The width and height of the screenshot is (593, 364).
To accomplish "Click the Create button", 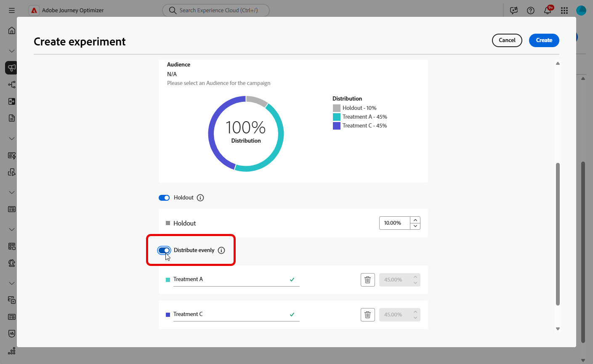I will click(544, 40).
